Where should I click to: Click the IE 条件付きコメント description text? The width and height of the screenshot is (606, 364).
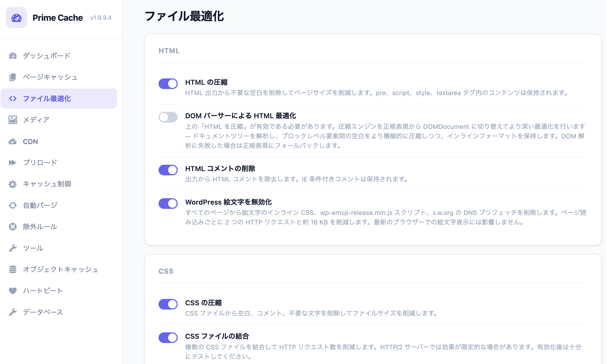297,179
